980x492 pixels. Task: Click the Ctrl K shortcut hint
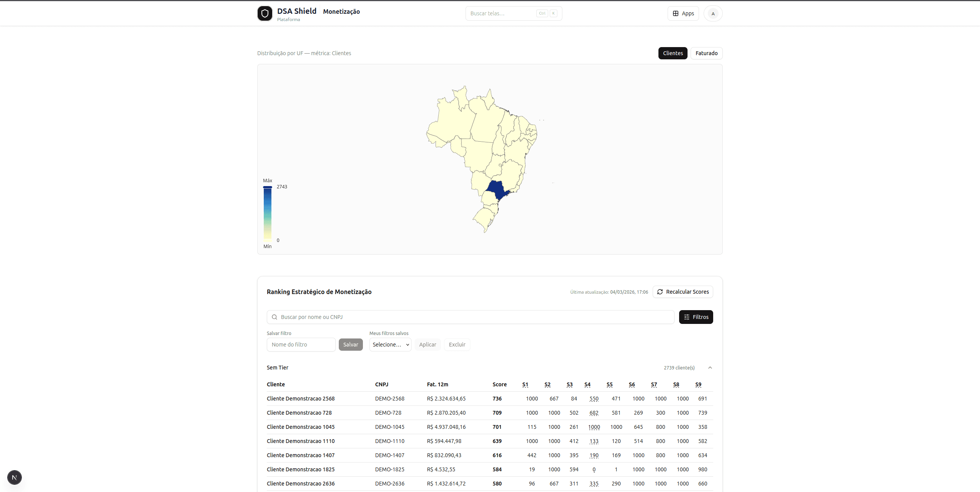[x=547, y=13]
